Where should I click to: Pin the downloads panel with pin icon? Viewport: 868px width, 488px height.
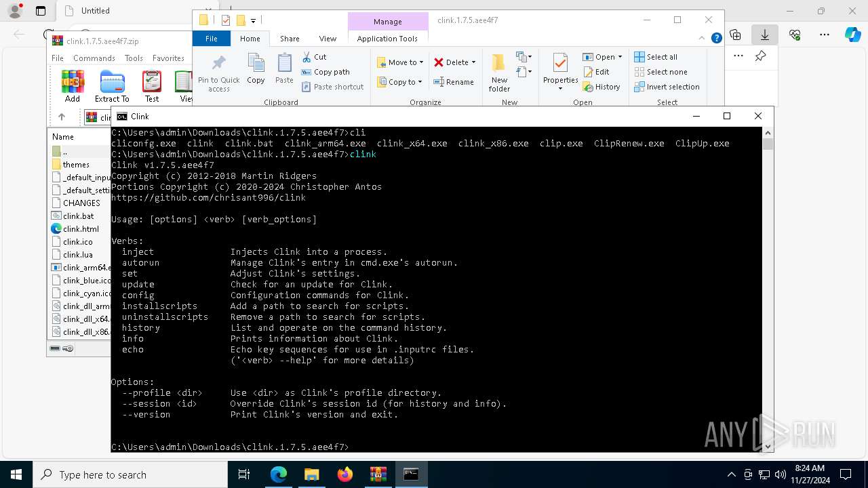click(x=760, y=56)
